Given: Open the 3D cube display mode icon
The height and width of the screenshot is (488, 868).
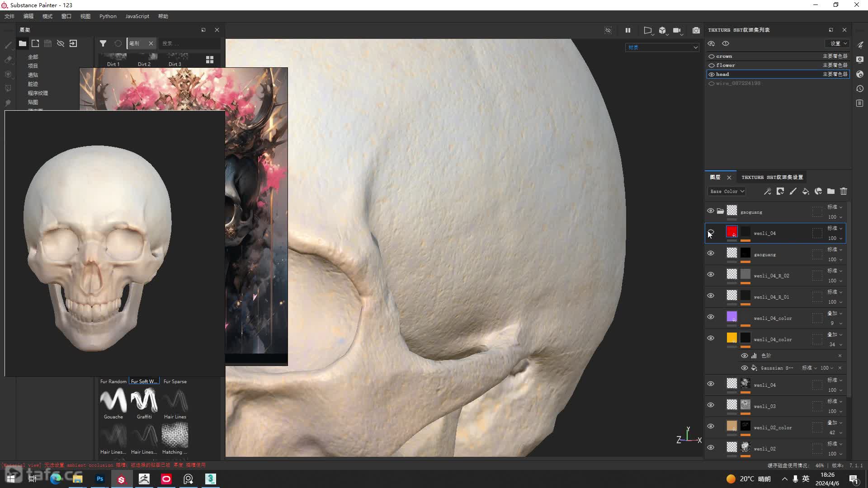Looking at the screenshot, I should pos(662,30).
